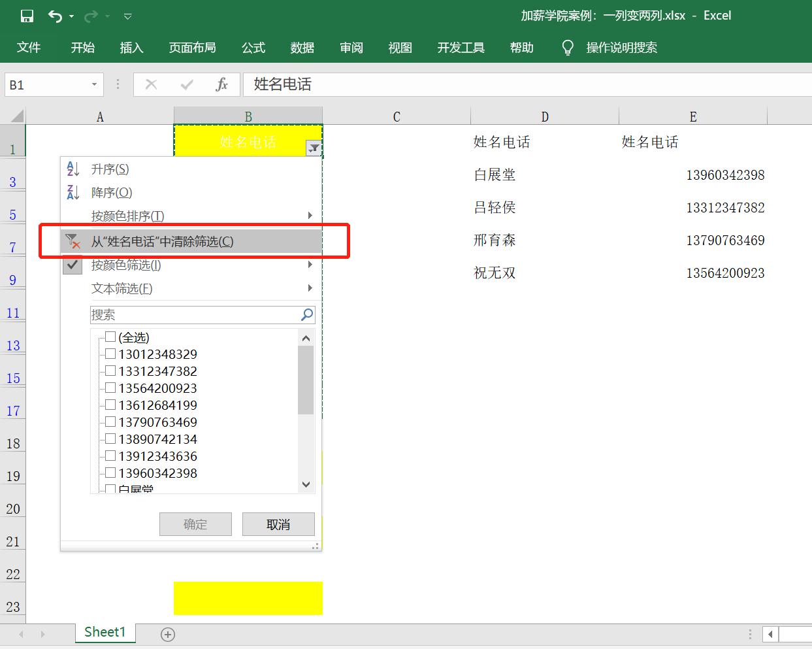Switch to the 数据 ribbon tab
The width and height of the screenshot is (812, 649).
[x=301, y=47]
